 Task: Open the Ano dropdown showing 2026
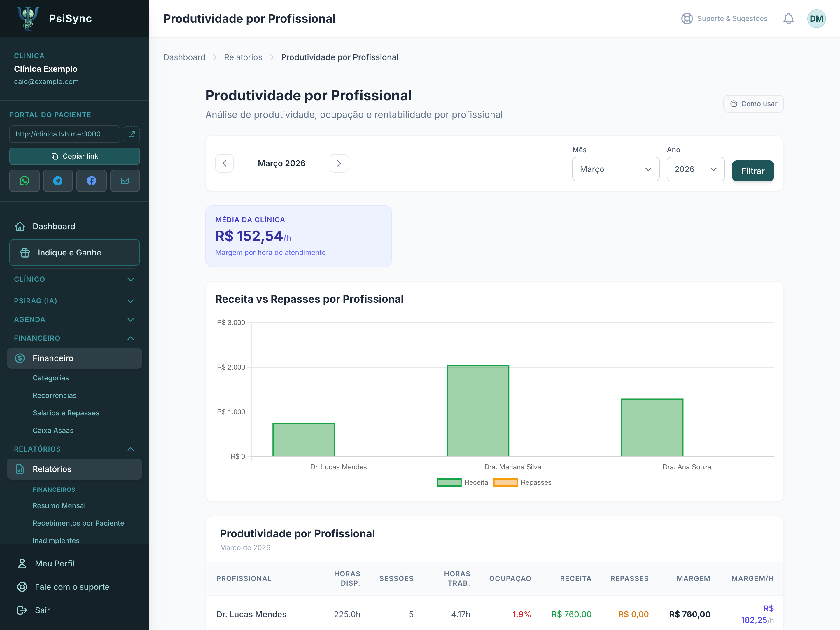[696, 169]
